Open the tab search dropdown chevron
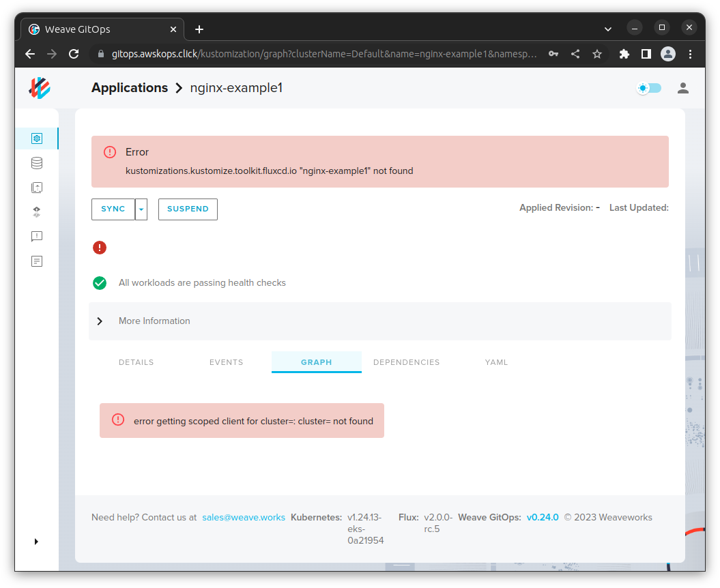 (x=608, y=29)
